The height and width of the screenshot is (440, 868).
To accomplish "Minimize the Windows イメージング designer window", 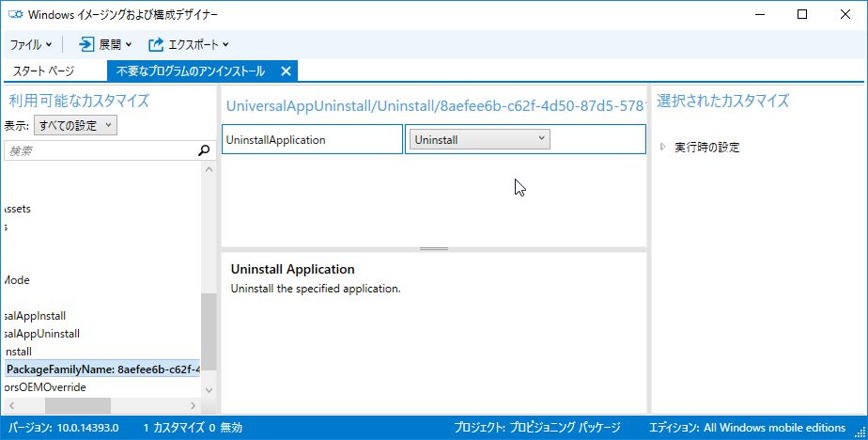I will pyautogui.click(x=759, y=15).
